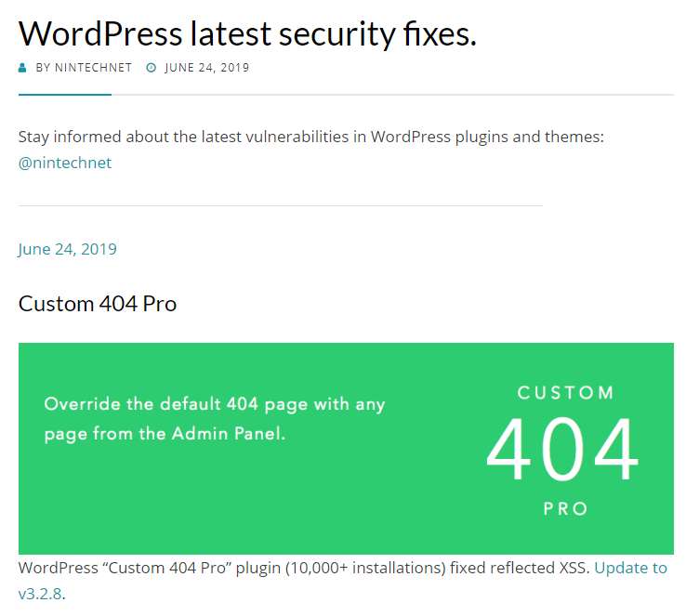The width and height of the screenshot is (686, 616).
Task: Click the Stay informed intro paragraph
Action: (x=311, y=137)
